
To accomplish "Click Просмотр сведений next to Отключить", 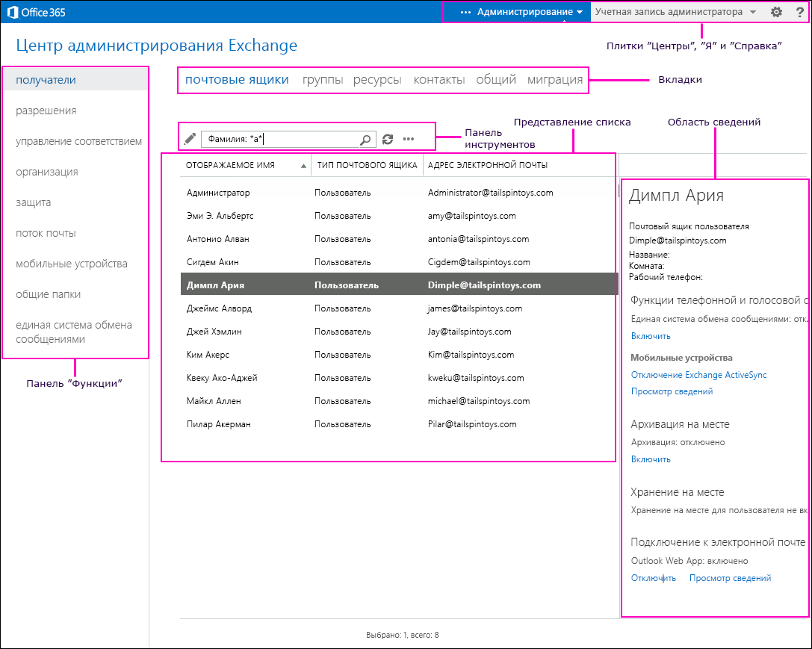I will click(730, 578).
